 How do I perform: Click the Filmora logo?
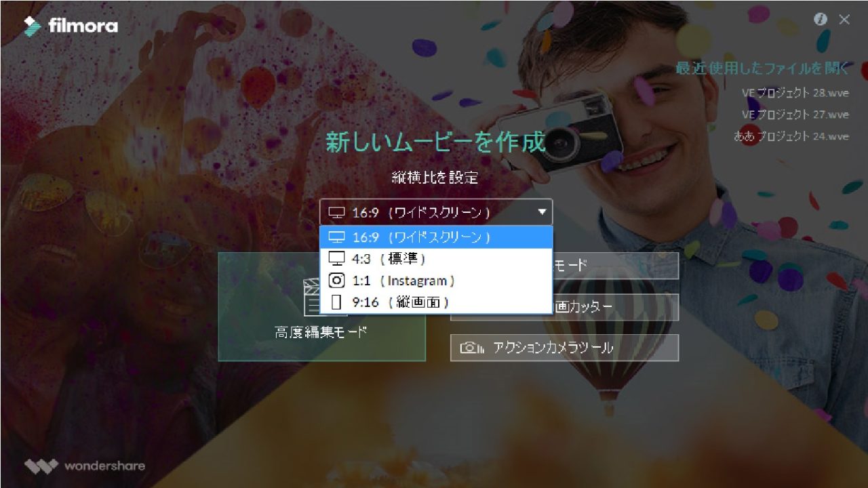(x=71, y=26)
